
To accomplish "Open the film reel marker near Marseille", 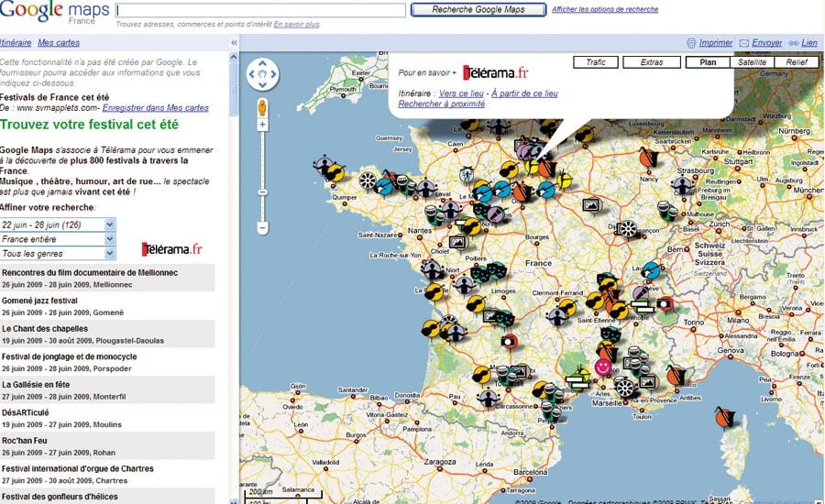I will (624, 388).
